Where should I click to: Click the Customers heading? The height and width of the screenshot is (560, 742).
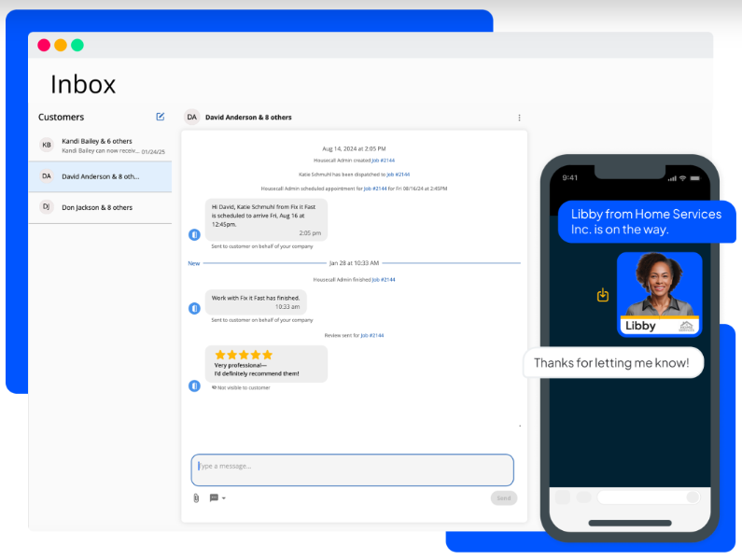point(61,117)
